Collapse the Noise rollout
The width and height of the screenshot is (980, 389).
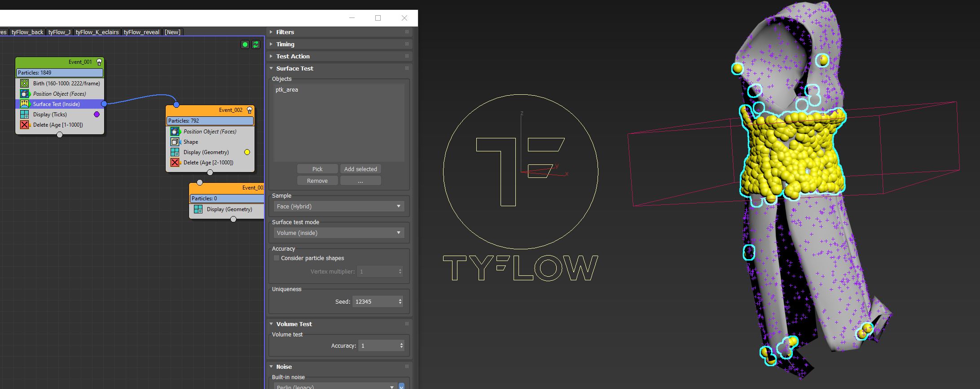click(x=271, y=367)
